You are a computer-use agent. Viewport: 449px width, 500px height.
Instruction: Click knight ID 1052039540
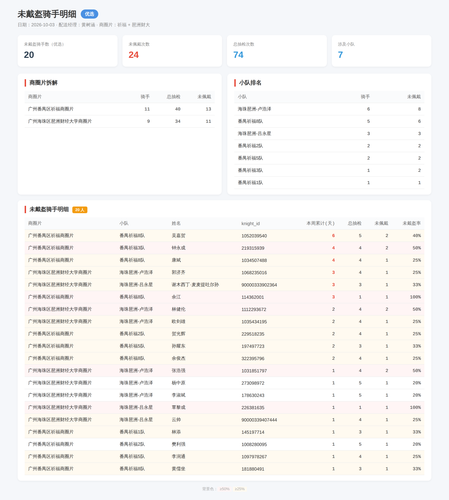point(254,236)
